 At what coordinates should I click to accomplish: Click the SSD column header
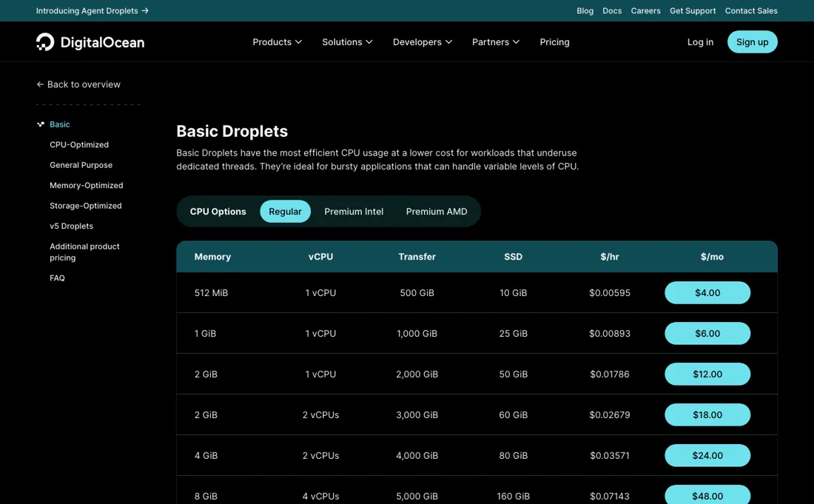click(x=513, y=256)
